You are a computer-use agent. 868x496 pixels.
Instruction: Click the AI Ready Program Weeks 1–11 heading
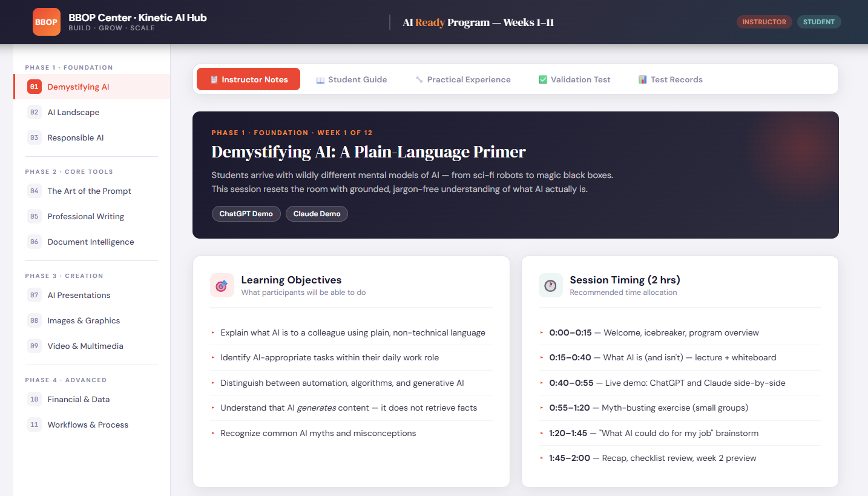478,22
